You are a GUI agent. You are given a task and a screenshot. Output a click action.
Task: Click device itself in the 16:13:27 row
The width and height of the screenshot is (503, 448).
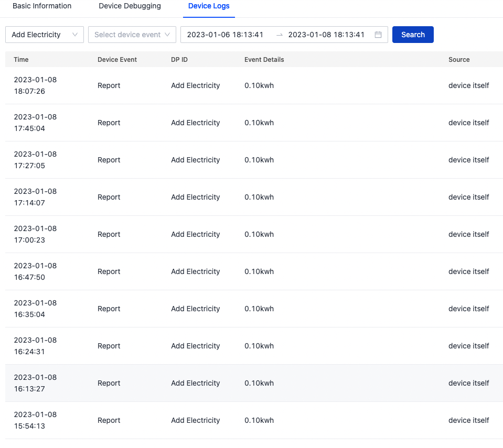pos(469,383)
